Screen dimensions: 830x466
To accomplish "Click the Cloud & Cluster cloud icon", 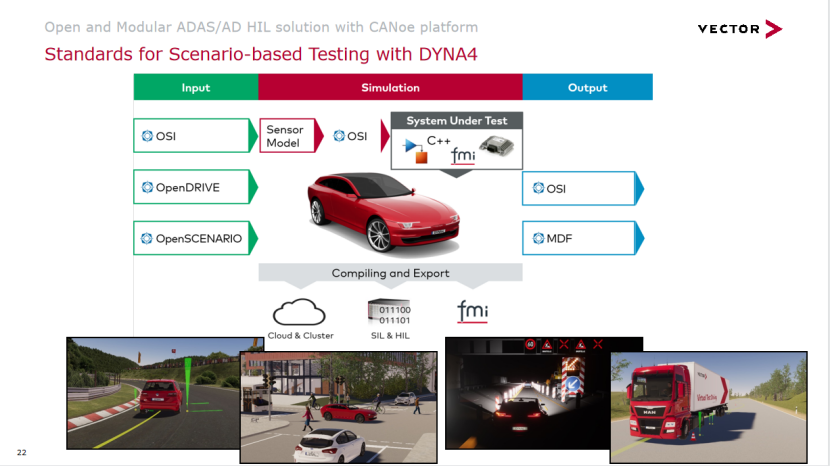I will pos(299,312).
